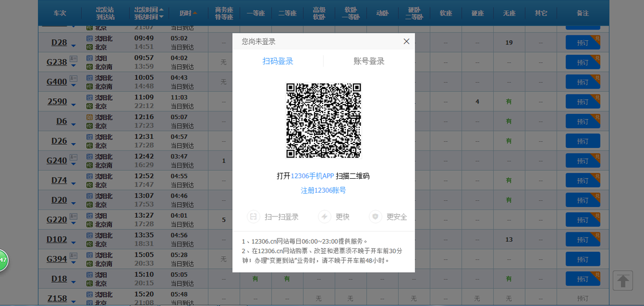This screenshot has width=644, height=306.
Task: Click the 历时 column header label
Action: [x=185, y=13]
